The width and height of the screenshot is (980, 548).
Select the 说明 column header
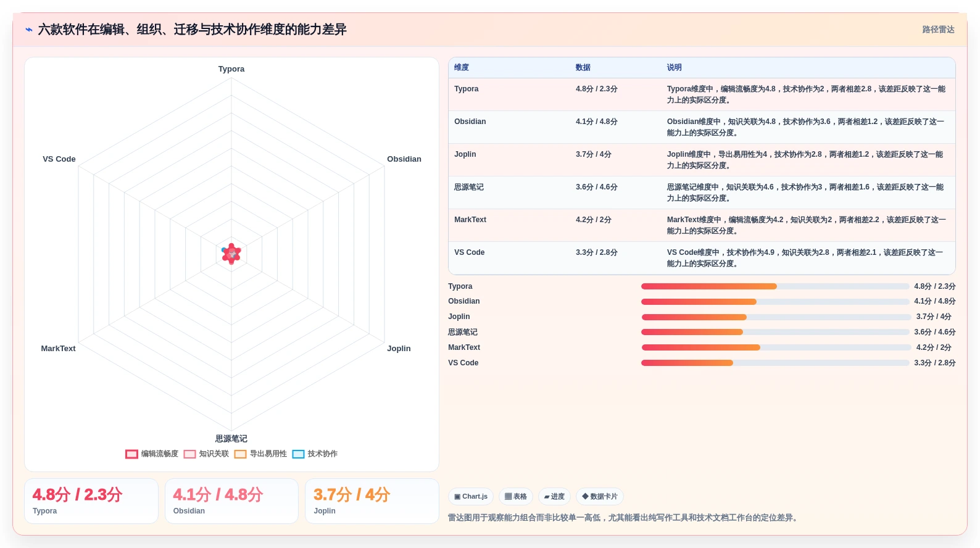click(674, 67)
